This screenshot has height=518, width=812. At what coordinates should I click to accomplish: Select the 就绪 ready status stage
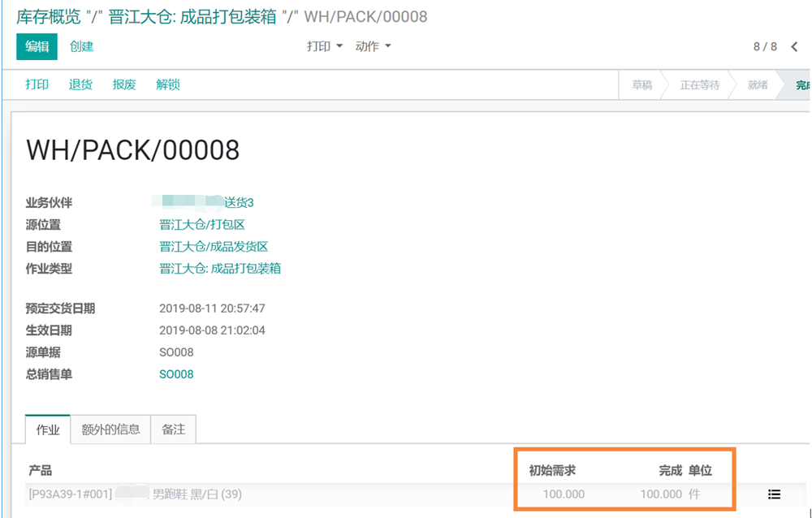tap(758, 85)
